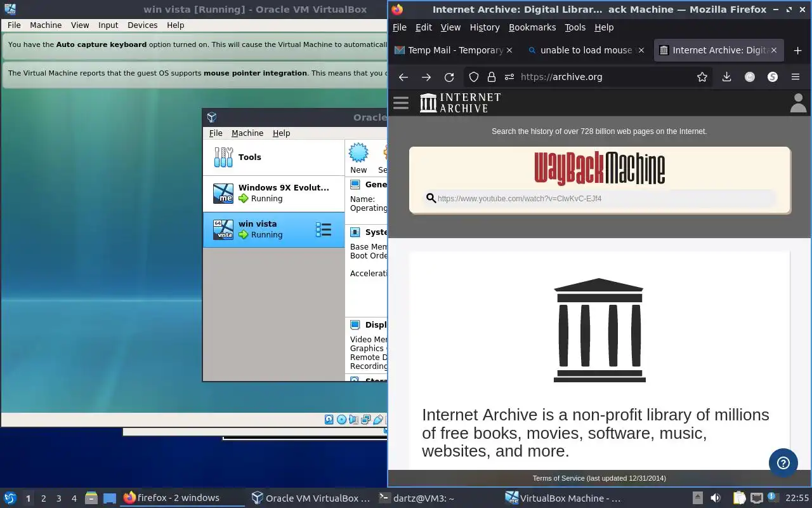Open file manager icon in taskbar
The width and height of the screenshot is (812, 508).
[x=91, y=498]
